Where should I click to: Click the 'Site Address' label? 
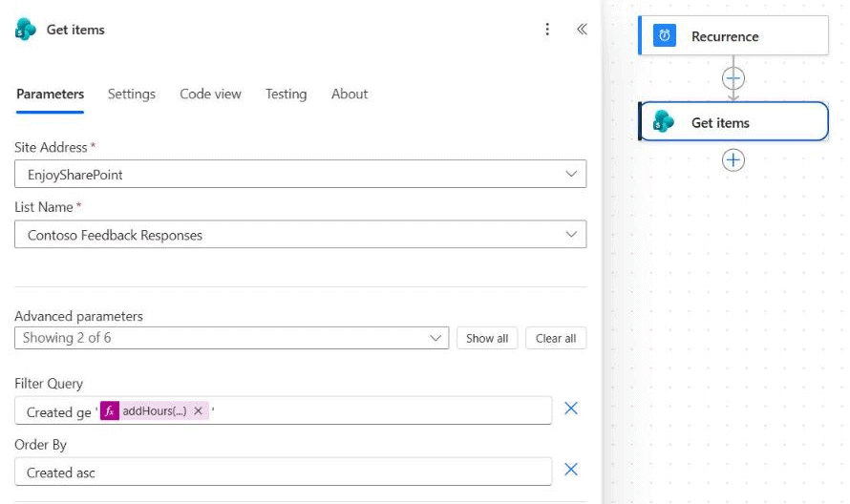pos(51,147)
